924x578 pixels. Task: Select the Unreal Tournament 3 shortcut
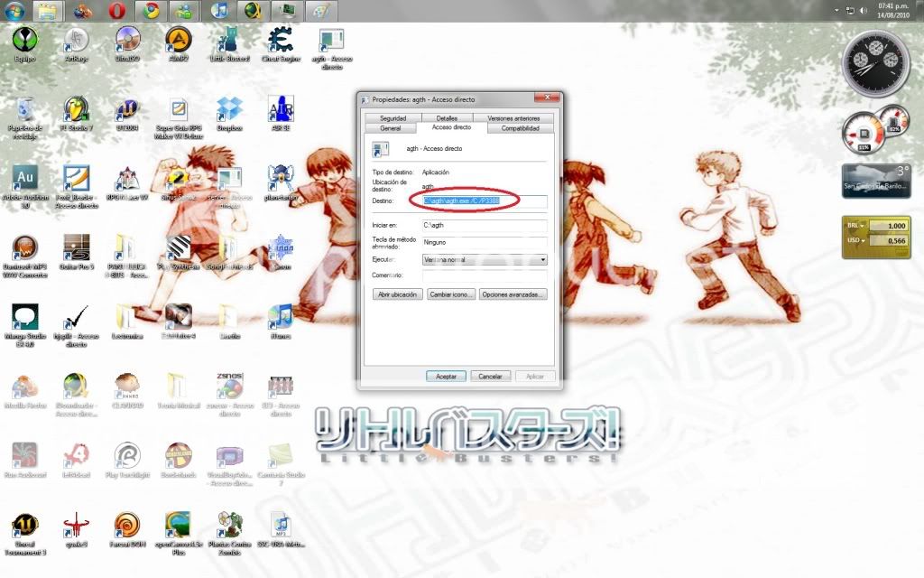tap(24, 535)
